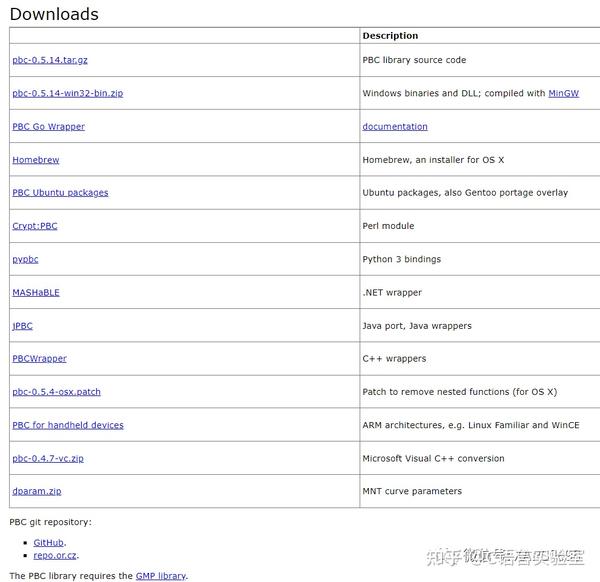Viewport: 600px width, 582px height.
Task: Open the Crypt:PBC Perl module link
Action: (x=35, y=226)
